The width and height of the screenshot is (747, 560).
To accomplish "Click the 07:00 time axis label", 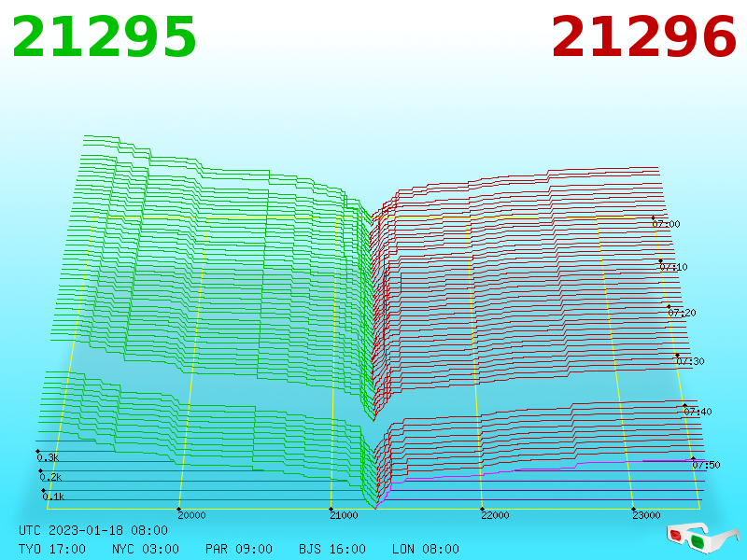I will [666, 224].
